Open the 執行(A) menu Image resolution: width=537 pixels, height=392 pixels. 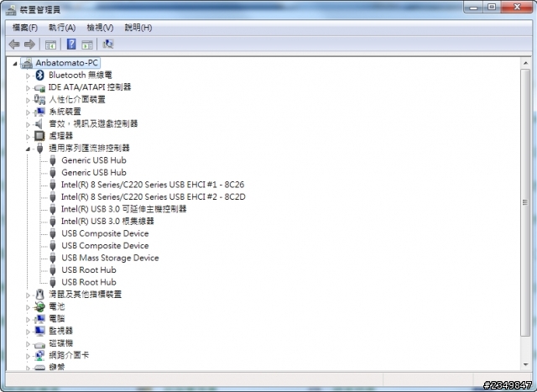pyautogui.click(x=62, y=28)
